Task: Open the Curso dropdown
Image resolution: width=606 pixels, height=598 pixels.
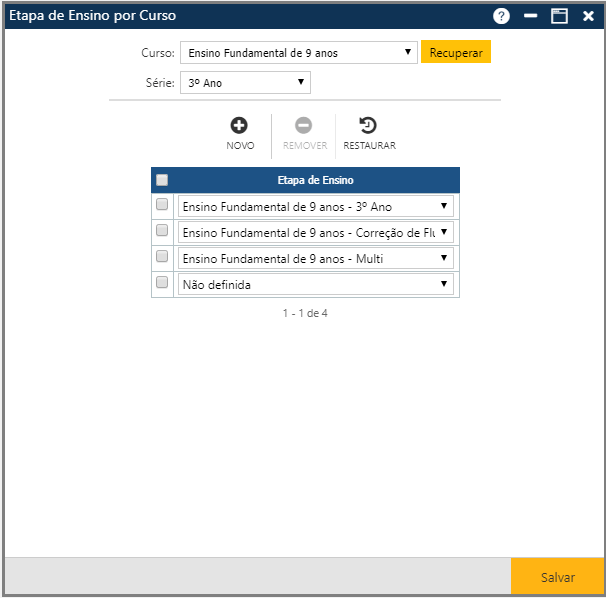Action: [298, 53]
